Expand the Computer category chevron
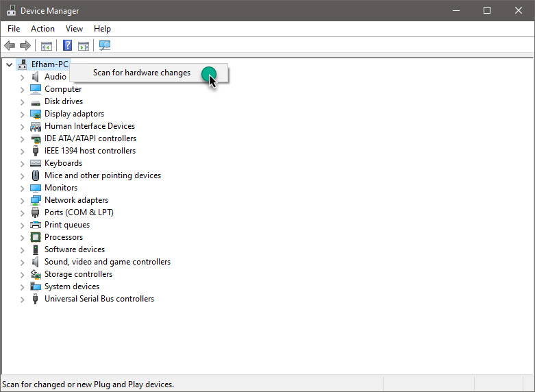The width and height of the screenshot is (535, 392). pos(22,90)
